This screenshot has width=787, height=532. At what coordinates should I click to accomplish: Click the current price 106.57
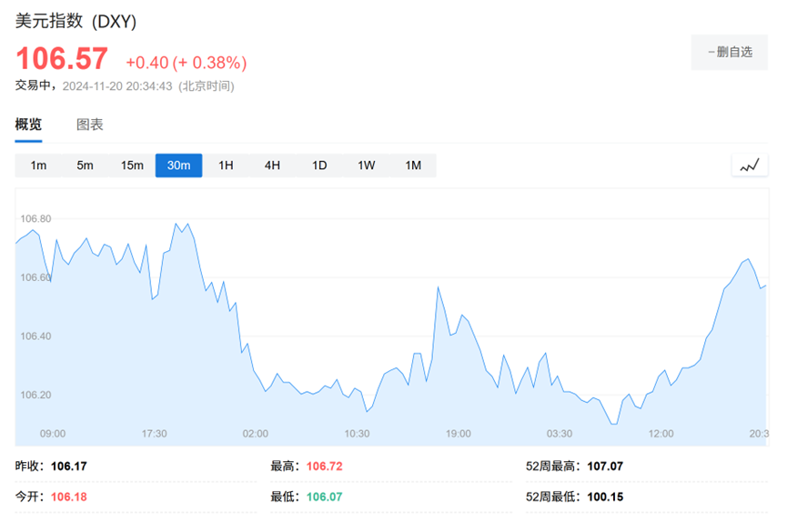tap(62, 59)
